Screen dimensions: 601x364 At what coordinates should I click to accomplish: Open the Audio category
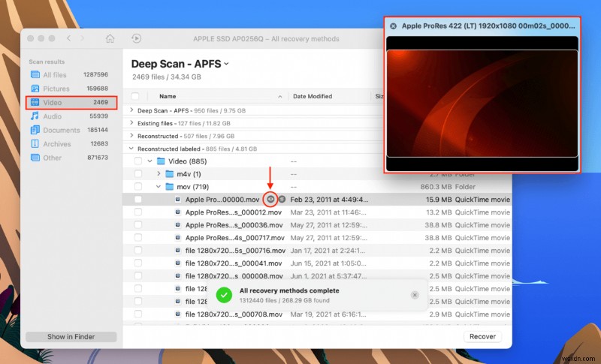pos(71,116)
